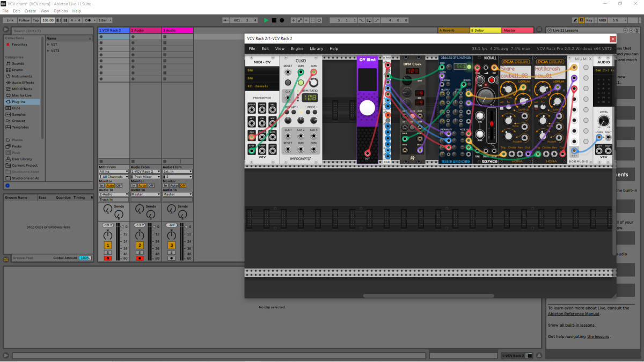Image resolution: width=644 pixels, height=362 pixels.
Task: Open VCV Rack Library menu
Action: (317, 49)
